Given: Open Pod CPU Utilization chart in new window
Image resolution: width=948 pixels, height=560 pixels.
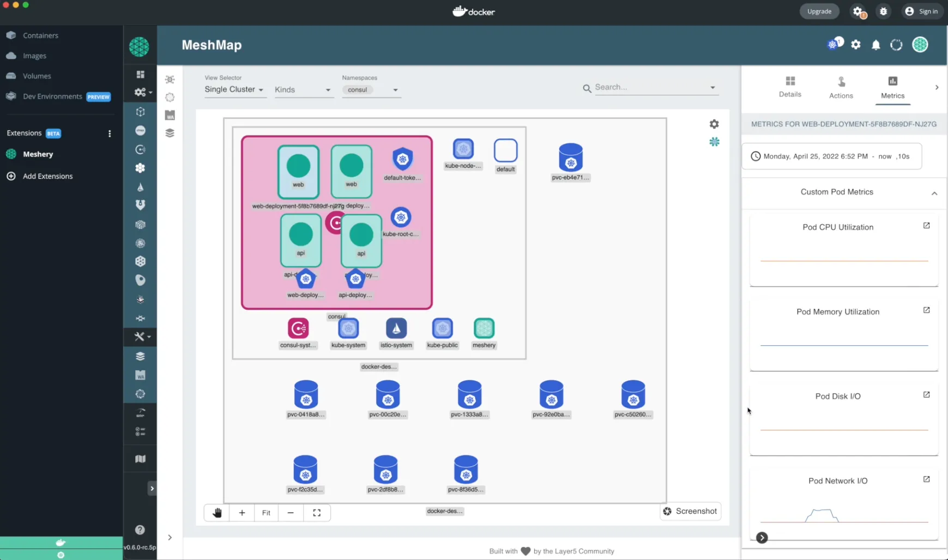Looking at the screenshot, I should (926, 226).
